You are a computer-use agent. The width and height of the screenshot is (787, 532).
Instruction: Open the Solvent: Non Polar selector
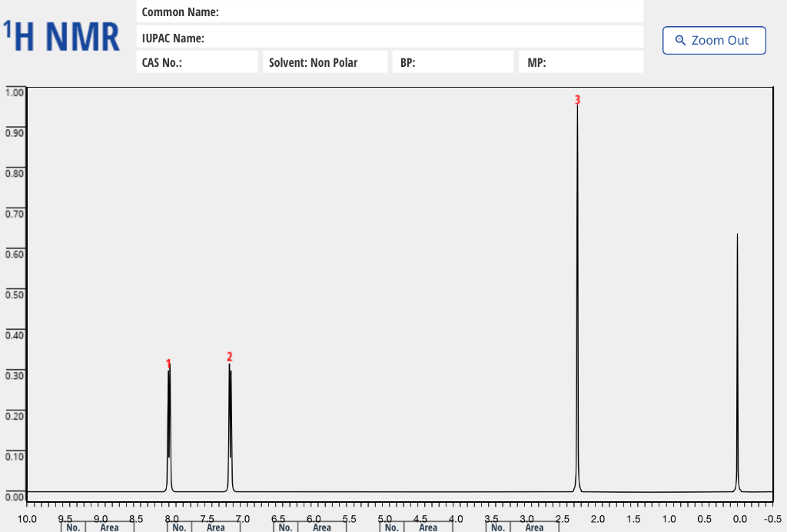click(x=324, y=62)
